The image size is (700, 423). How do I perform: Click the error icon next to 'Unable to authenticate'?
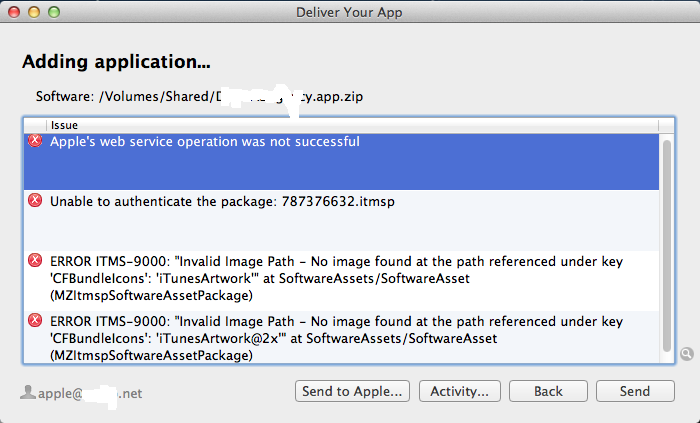tap(36, 201)
